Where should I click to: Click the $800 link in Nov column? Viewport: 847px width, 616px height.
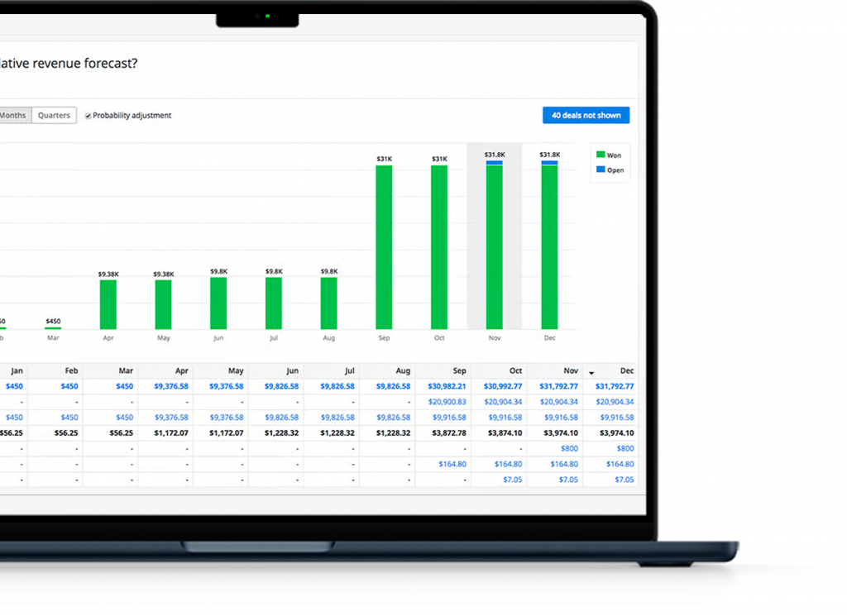coord(569,449)
